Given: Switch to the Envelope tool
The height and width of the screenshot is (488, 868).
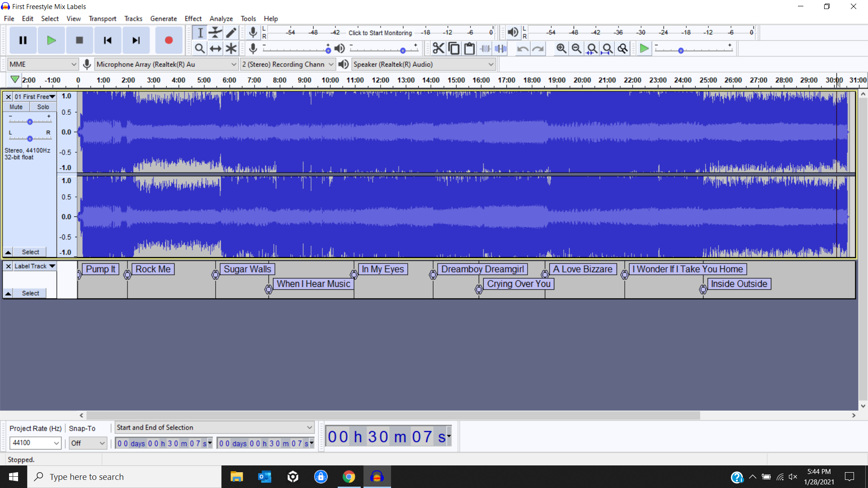Looking at the screenshot, I should pos(216,32).
